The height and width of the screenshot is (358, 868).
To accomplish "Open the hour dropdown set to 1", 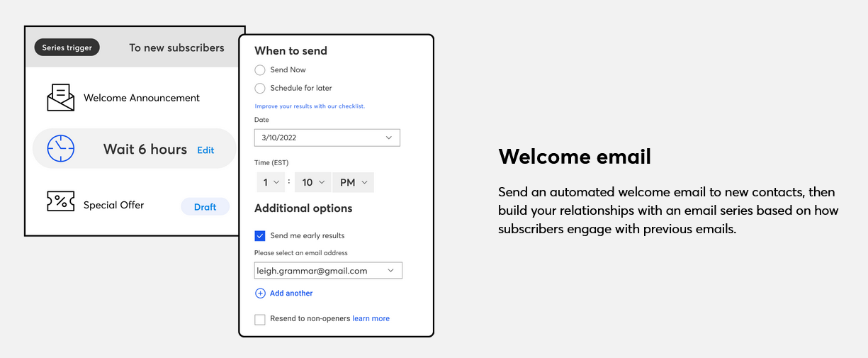I will tap(271, 182).
